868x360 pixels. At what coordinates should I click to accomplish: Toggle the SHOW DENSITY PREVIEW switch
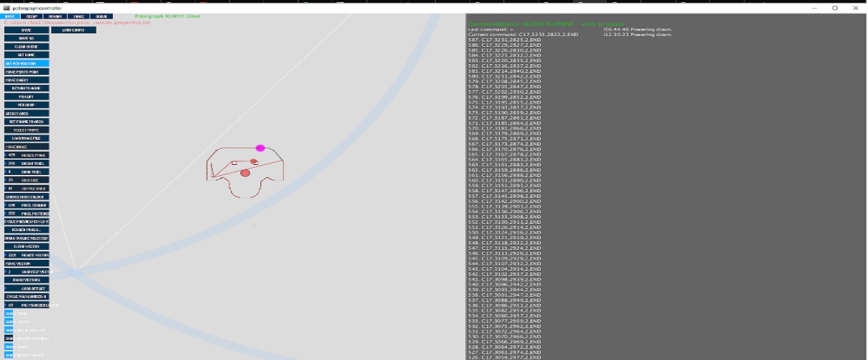[x=9, y=338]
